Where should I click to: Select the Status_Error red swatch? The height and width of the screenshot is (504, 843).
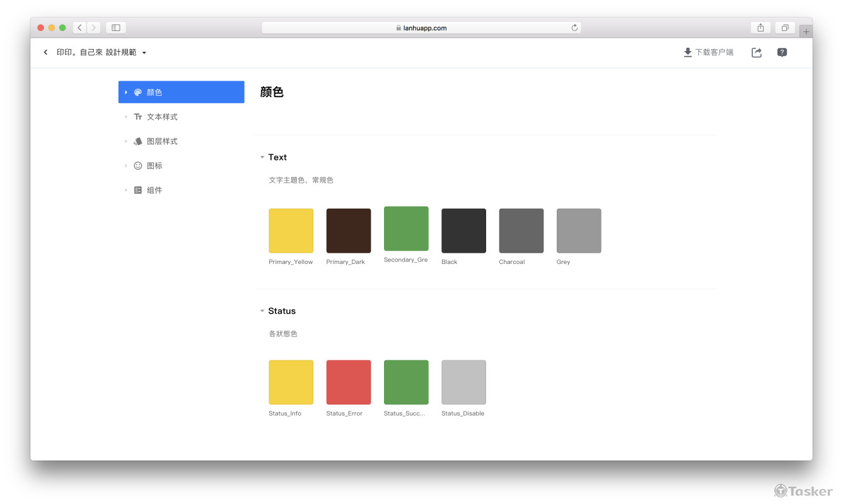pyautogui.click(x=349, y=382)
